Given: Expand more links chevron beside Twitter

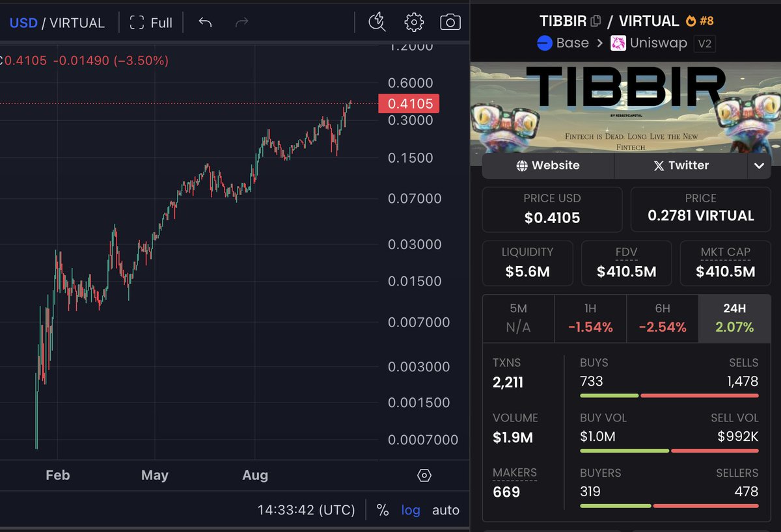Looking at the screenshot, I should pos(759,165).
